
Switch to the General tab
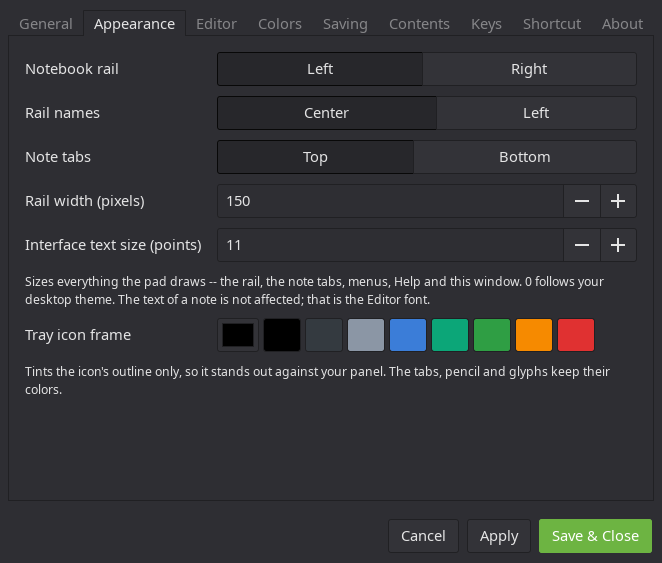pos(46,24)
